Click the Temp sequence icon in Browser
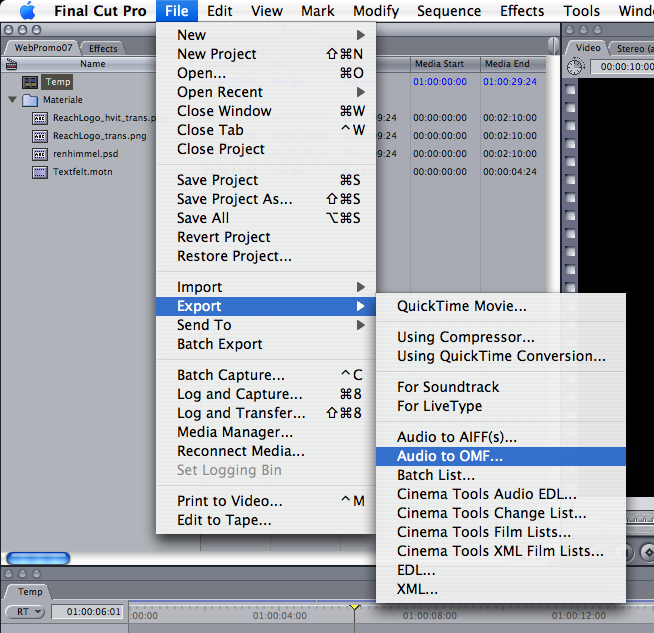 click(x=30, y=82)
